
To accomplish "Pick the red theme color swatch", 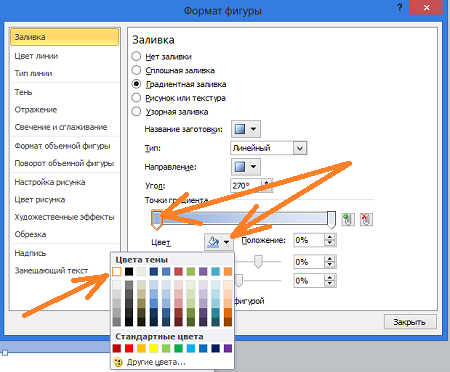I will pos(178,272).
